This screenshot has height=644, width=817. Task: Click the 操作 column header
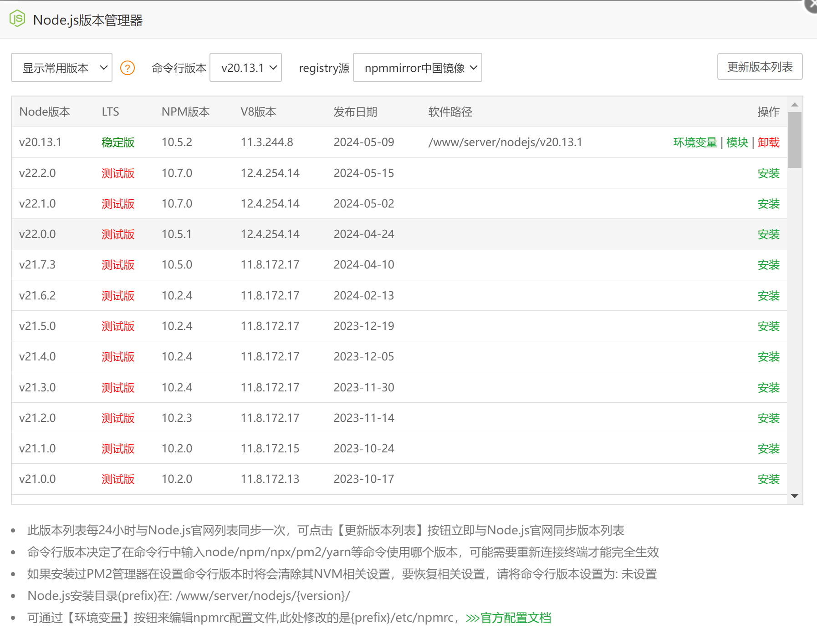[769, 112]
